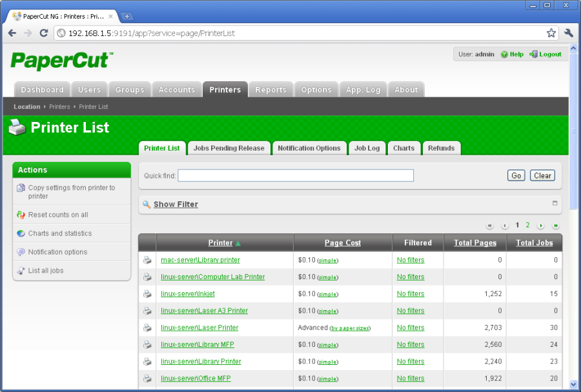Open the browser wrench settings menu

click(569, 33)
